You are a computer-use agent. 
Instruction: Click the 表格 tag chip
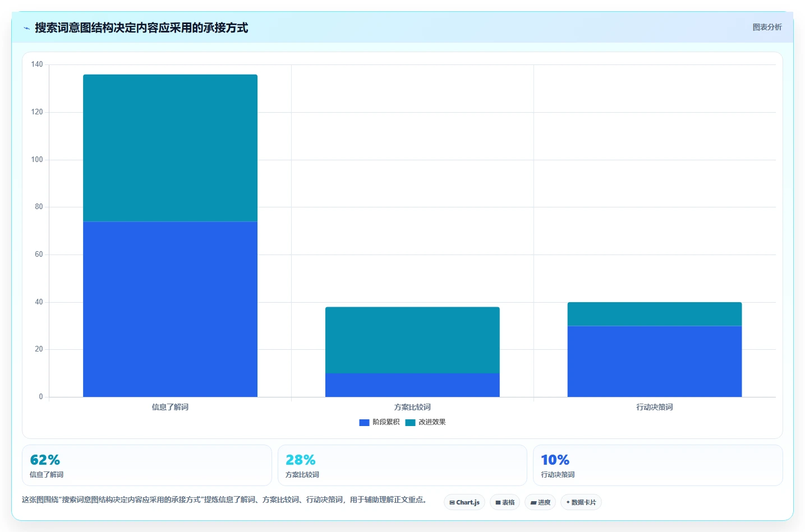tap(505, 502)
